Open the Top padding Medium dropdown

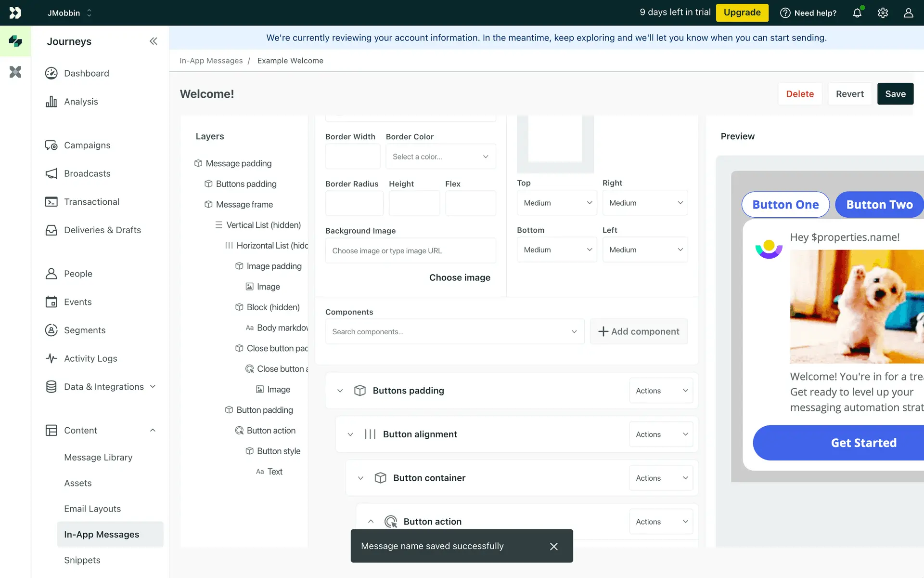point(556,203)
